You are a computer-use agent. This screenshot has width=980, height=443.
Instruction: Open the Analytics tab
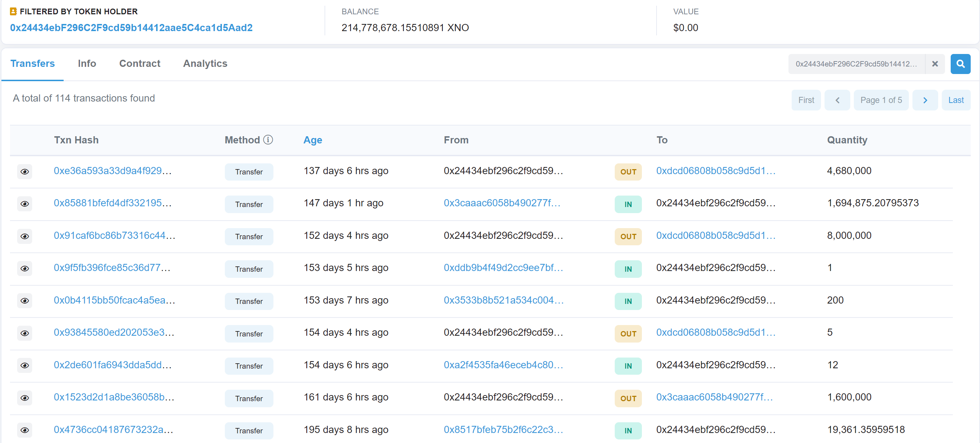click(205, 64)
